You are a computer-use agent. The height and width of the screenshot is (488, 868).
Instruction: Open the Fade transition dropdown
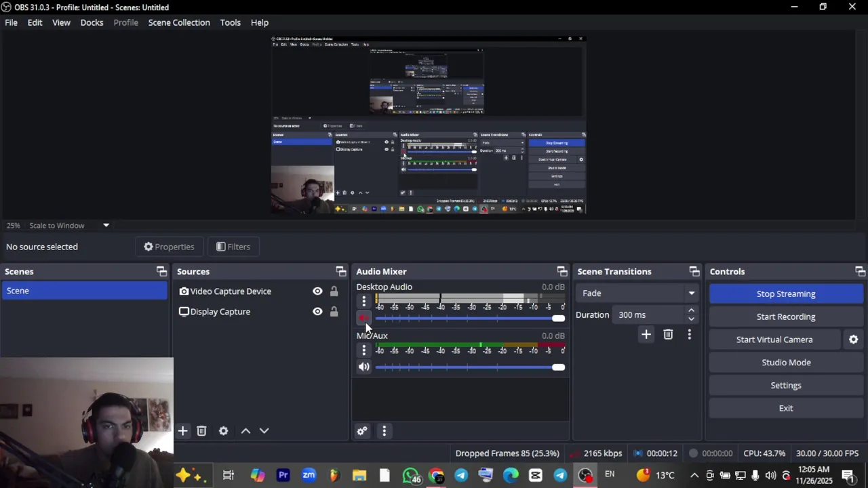pyautogui.click(x=636, y=293)
